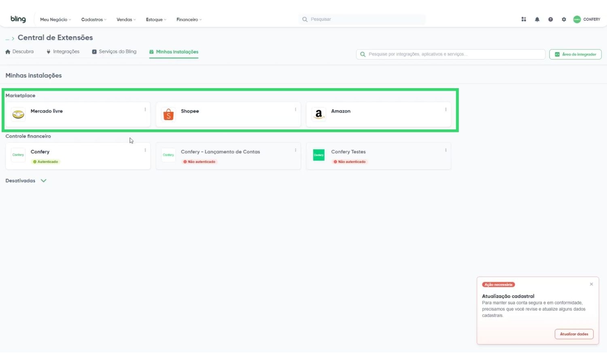Click the green Confery Testes logo

pyautogui.click(x=319, y=155)
